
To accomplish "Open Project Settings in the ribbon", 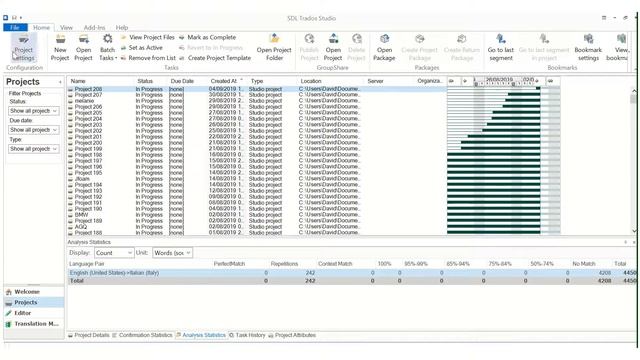I will click(x=24, y=48).
